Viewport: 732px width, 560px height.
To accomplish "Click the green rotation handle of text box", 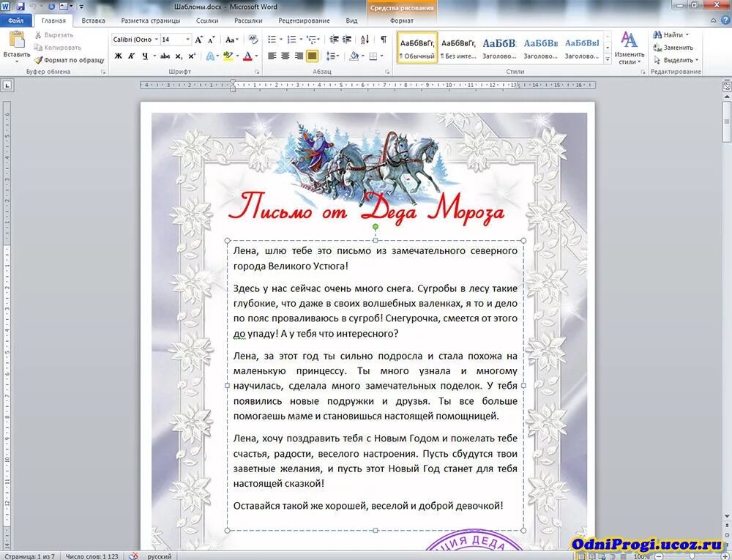I will (x=376, y=227).
